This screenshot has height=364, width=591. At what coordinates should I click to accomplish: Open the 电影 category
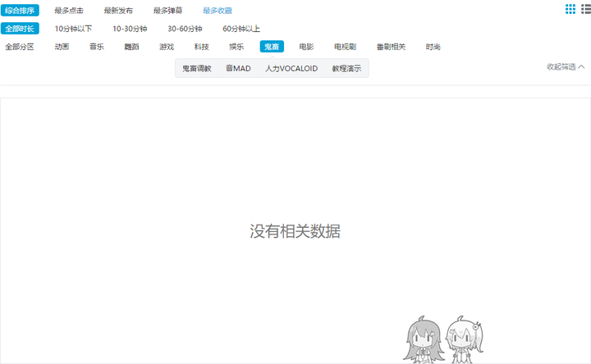click(306, 47)
